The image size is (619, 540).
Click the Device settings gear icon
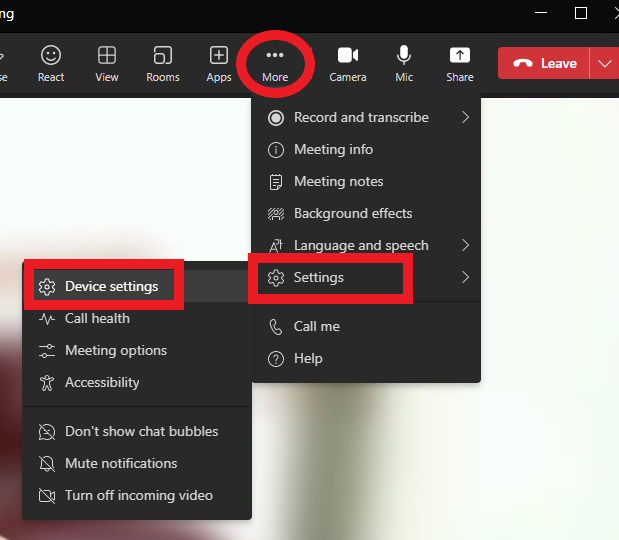click(47, 287)
